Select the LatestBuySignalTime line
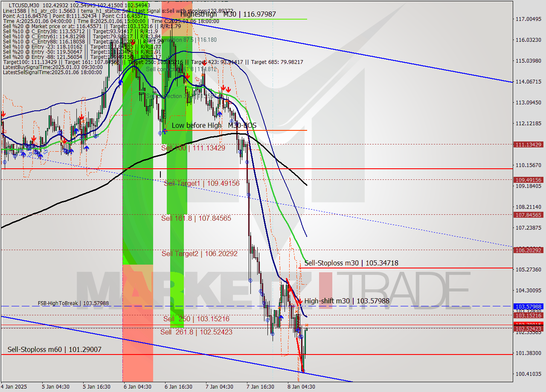Viewport: 546px width, 392px height. (52, 67)
